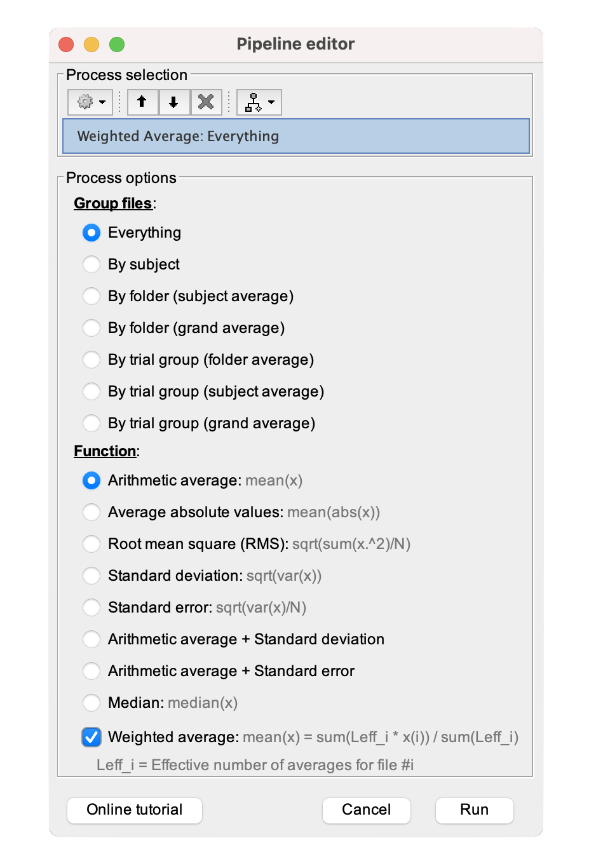This screenshot has height=868, width=596.
Task: Move selected process up with arrow icon
Action: [x=142, y=102]
